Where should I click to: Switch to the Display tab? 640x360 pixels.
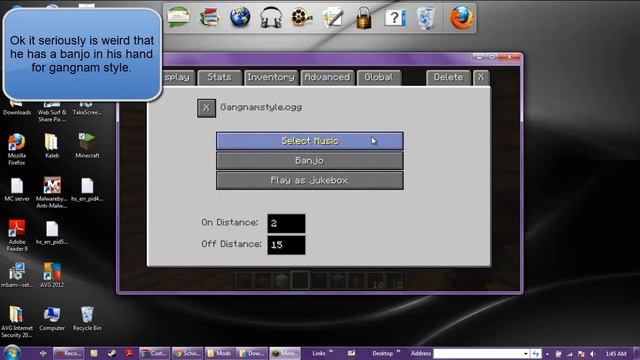[177, 77]
